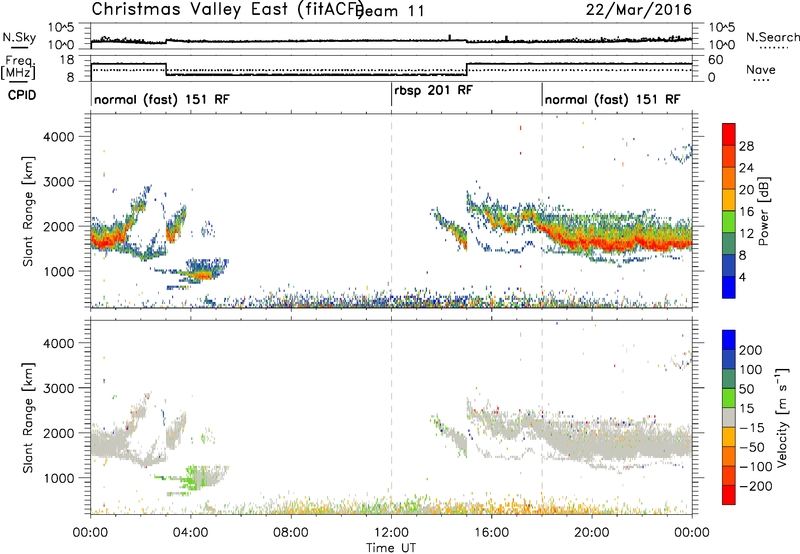Click the 'rbsp 201 RF' label
Viewport: 800px width, 554px height.
pyautogui.click(x=433, y=90)
